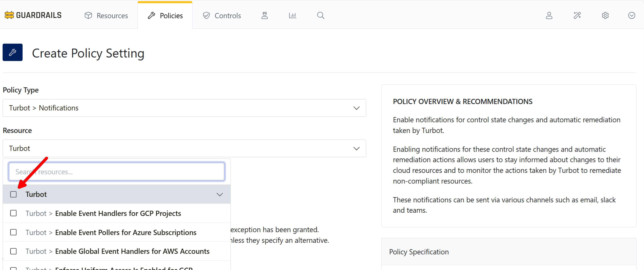This screenshot has height=270, width=644.
Task: Open the user profile icon
Action: 549,15
